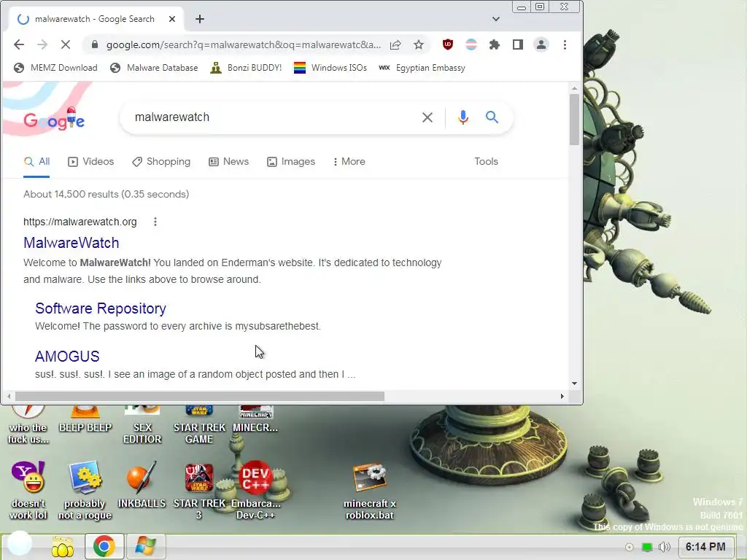Open the green network tray icon
This screenshot has height=560, width=747.
click(x=647, y=547)
